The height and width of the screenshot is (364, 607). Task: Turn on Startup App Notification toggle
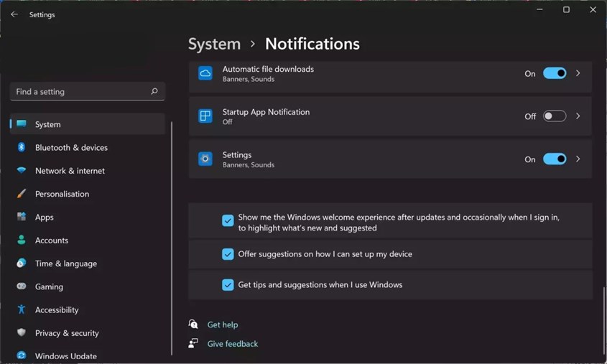point(555,116)
